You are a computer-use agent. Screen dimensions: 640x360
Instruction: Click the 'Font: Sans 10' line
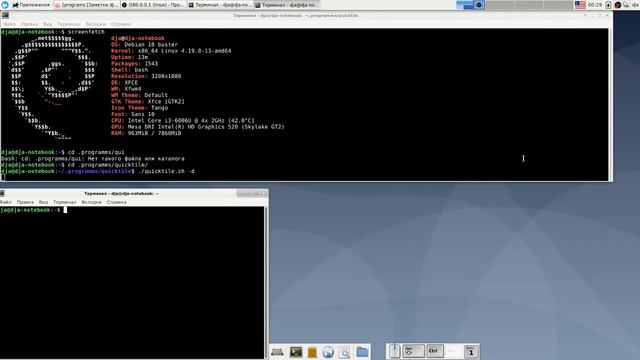point(133,114)
